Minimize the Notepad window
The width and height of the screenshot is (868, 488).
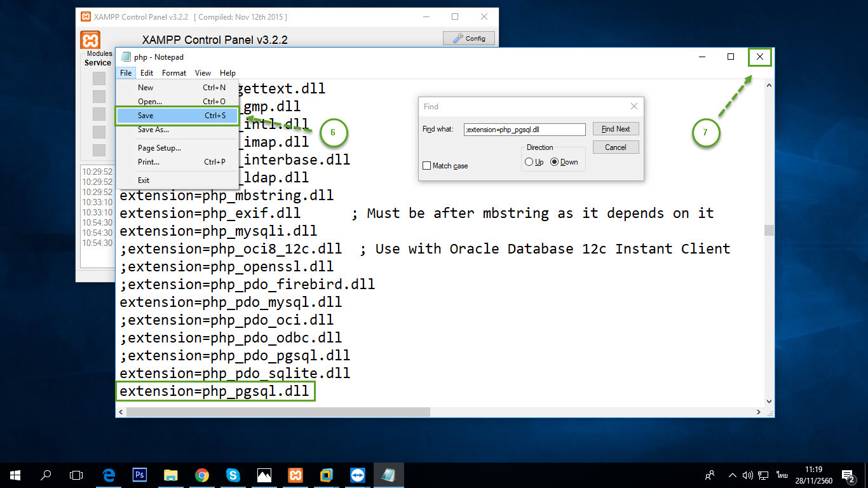[702, 57]
